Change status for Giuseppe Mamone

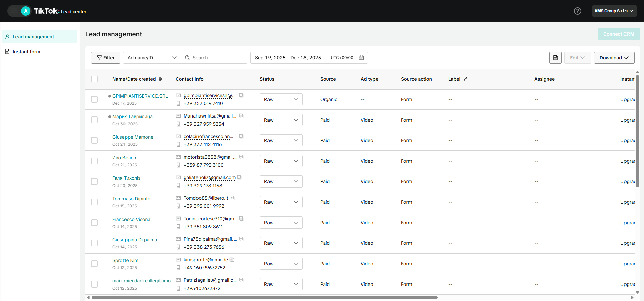tap(281, 140)
